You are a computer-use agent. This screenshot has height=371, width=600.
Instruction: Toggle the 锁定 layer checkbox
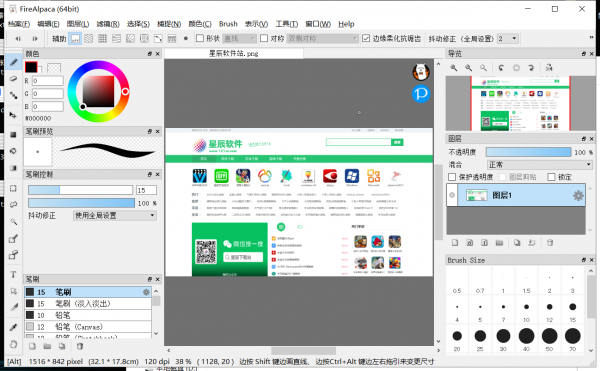pyautogui.click(x=551, y=177)
